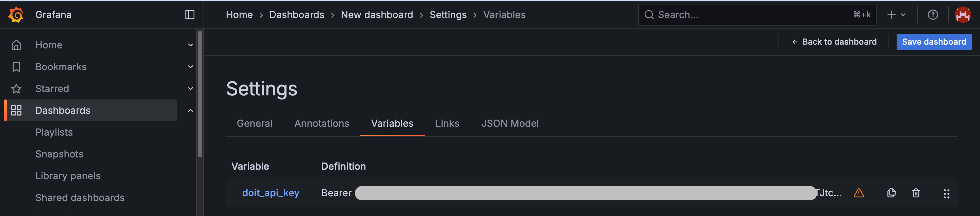Screen dimensions: 980x216
Task: Click the Grafana logo
Action: [x=15, y=14]
